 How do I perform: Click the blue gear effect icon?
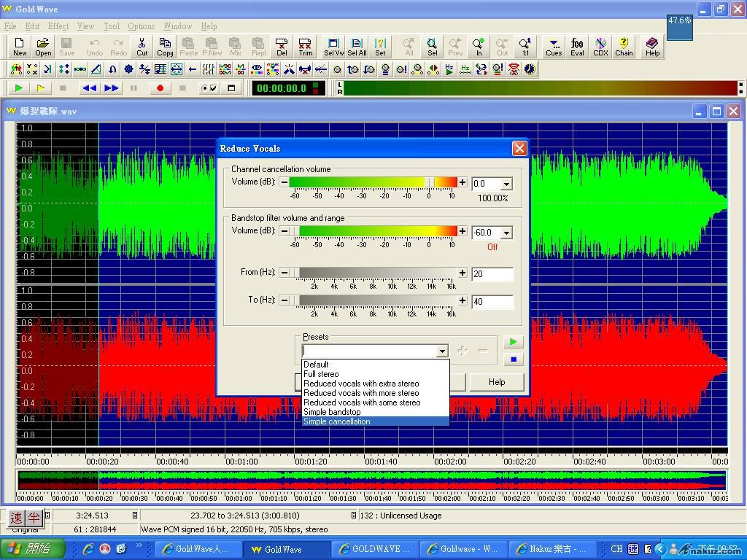(x=128, y=69)
